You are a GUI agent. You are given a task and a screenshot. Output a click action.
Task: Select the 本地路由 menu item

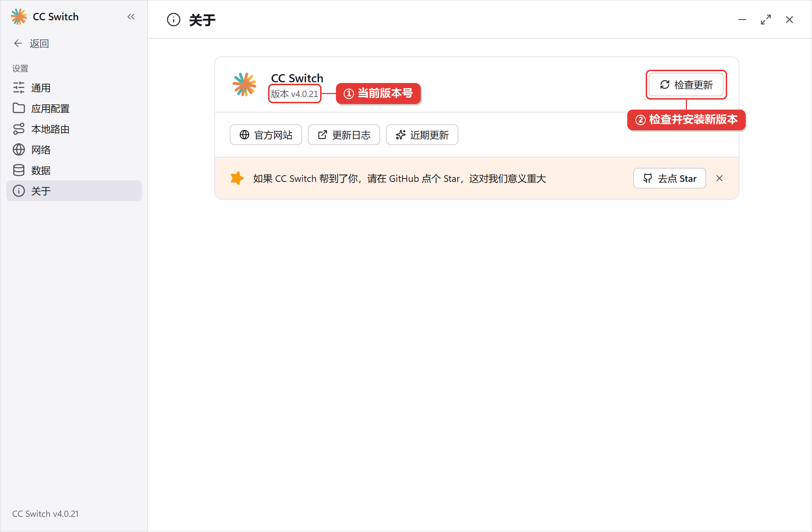[74, 129]
